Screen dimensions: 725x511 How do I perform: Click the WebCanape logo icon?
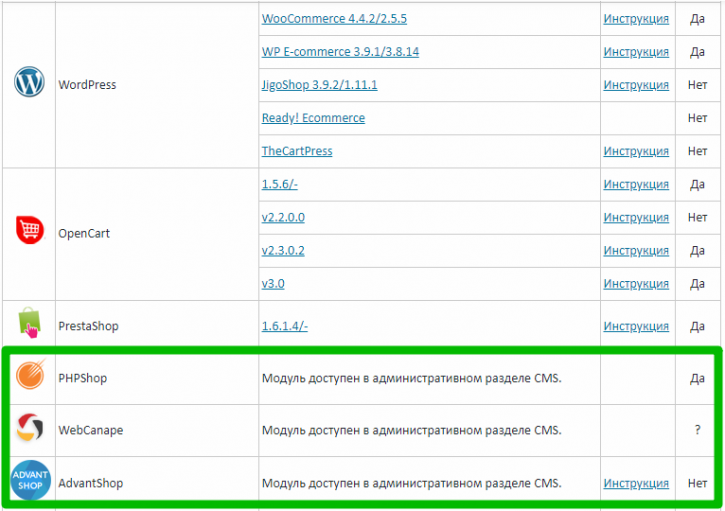tap(30, 427)
